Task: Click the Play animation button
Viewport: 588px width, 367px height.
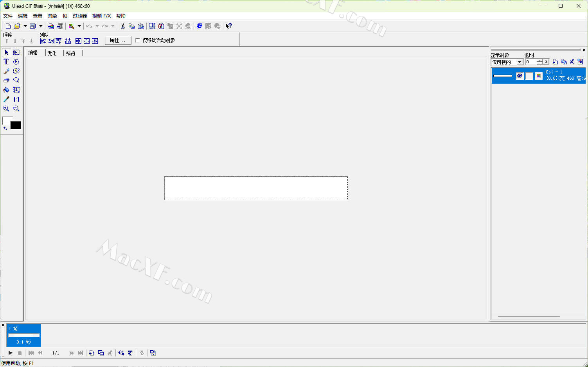Action: [11, 353]
